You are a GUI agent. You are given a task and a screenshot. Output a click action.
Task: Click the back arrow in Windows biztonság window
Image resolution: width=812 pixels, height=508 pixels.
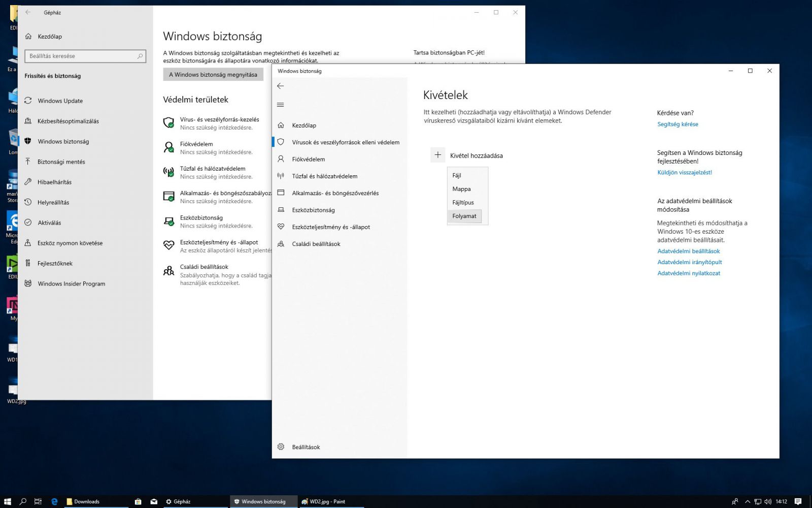[281, 86]
